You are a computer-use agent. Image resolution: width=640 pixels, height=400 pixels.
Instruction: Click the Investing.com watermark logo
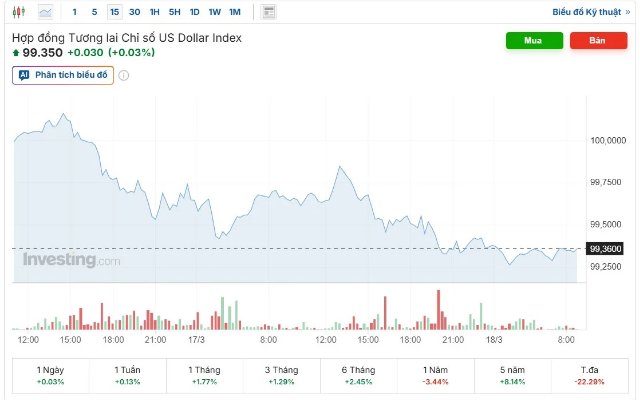71,260
